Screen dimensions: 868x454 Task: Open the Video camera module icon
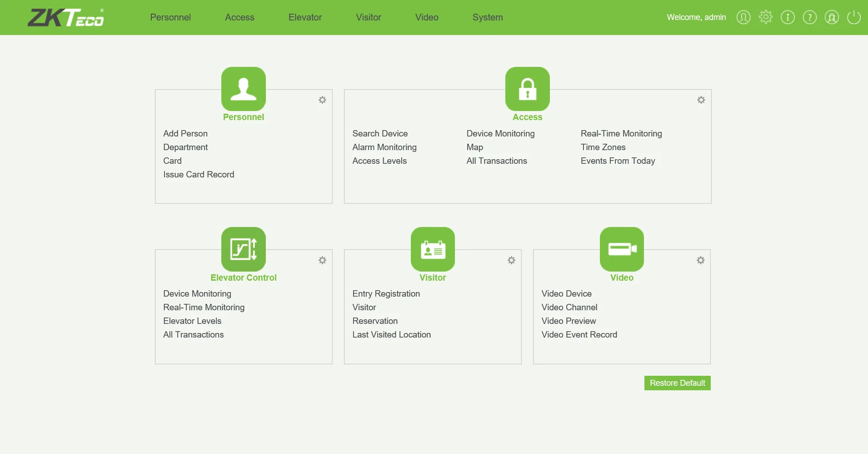[x=622, y=249]
